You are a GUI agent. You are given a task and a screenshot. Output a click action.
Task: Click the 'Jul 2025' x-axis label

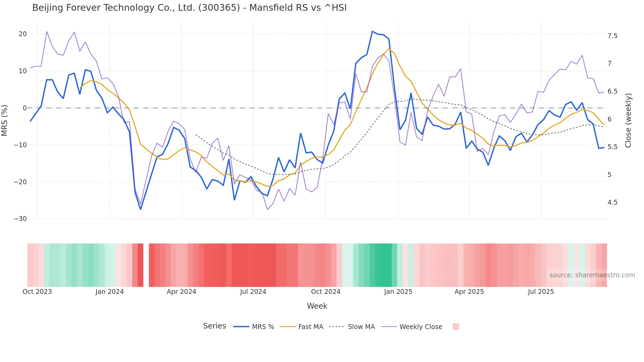coord(541,292)
